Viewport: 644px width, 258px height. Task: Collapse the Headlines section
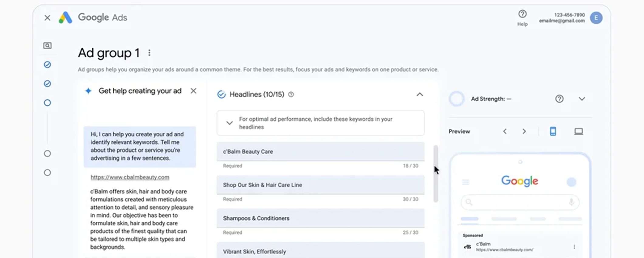coord(420,95)
